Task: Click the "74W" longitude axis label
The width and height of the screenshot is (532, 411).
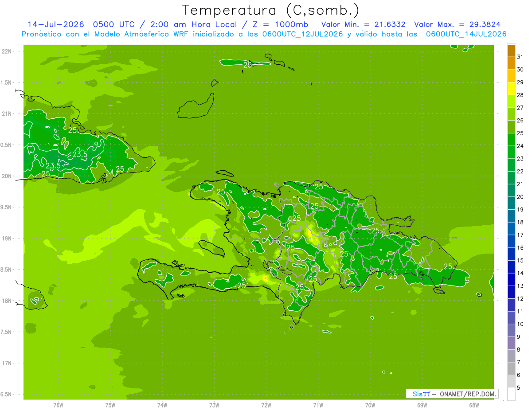Action: point(162,405)
